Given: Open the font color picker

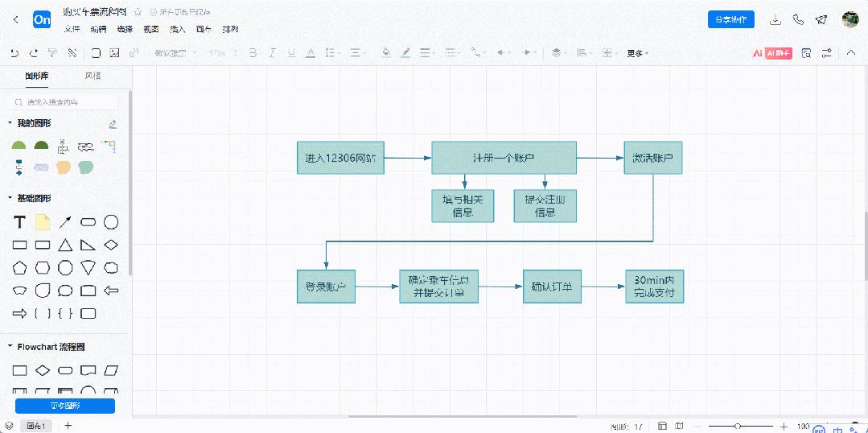Looking at the screenshot, I should tap(311, 53).
